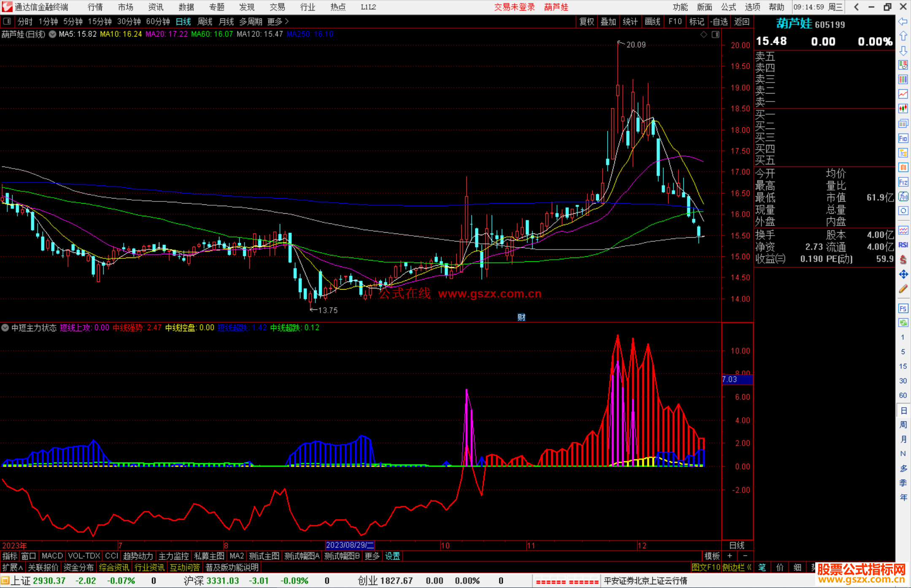Switch to the 周线 period tab
911x588 pixels.
tap(205, 21)
